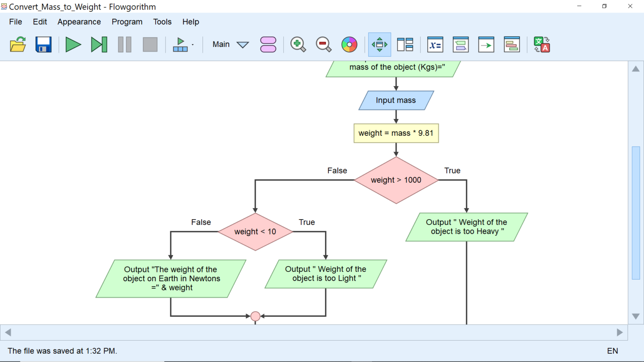Image resolution: width=644 pixels, height=362 pixels.
Task: Run the program with the green play button
Action: point(73,44)
